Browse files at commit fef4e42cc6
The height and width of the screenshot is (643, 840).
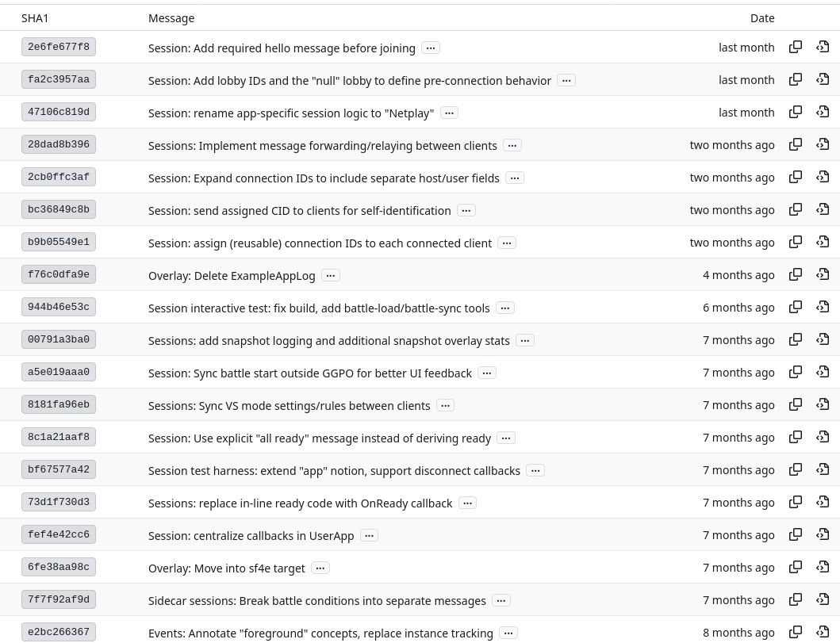[x=823, y=534]
